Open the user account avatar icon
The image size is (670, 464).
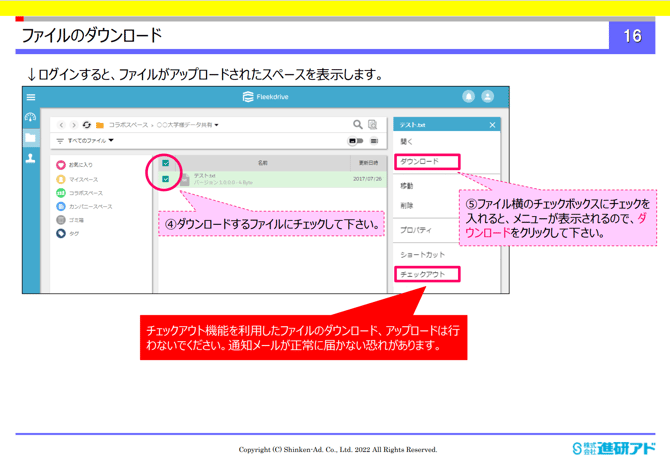point(488,97)
